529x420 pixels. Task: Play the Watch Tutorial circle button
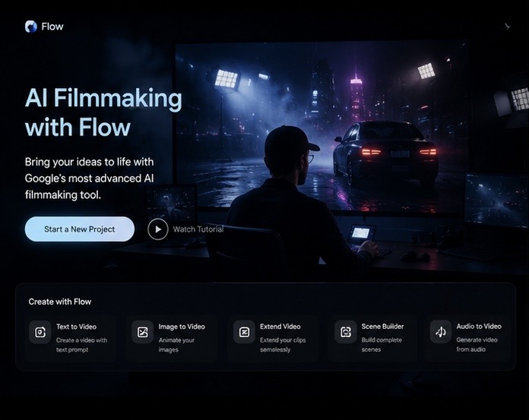[158, 229]
